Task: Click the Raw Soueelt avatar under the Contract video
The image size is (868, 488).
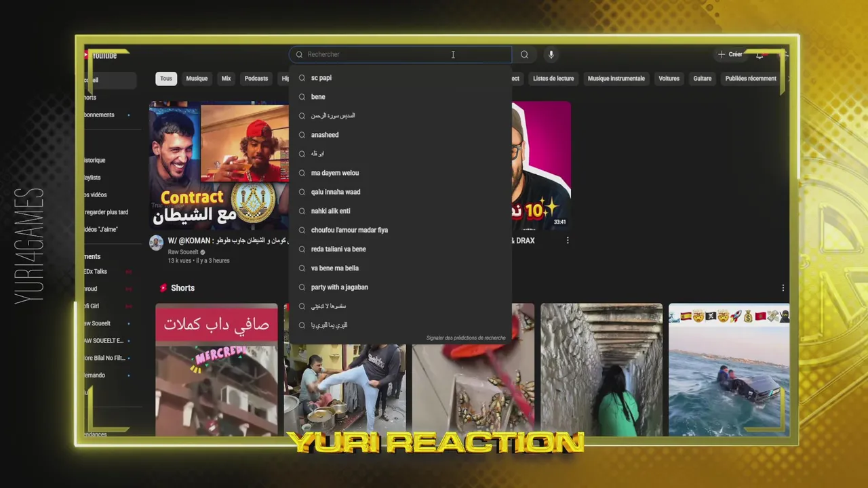Action: (x=156, y=243)
